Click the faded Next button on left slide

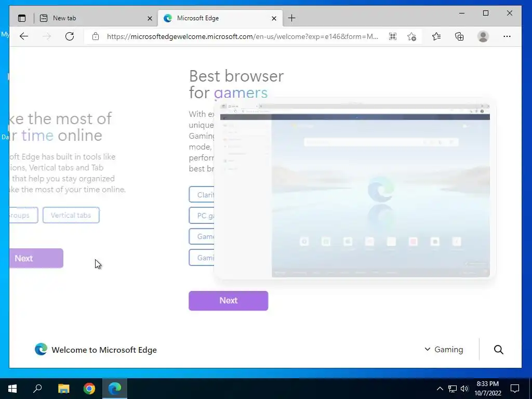[36, 258]
